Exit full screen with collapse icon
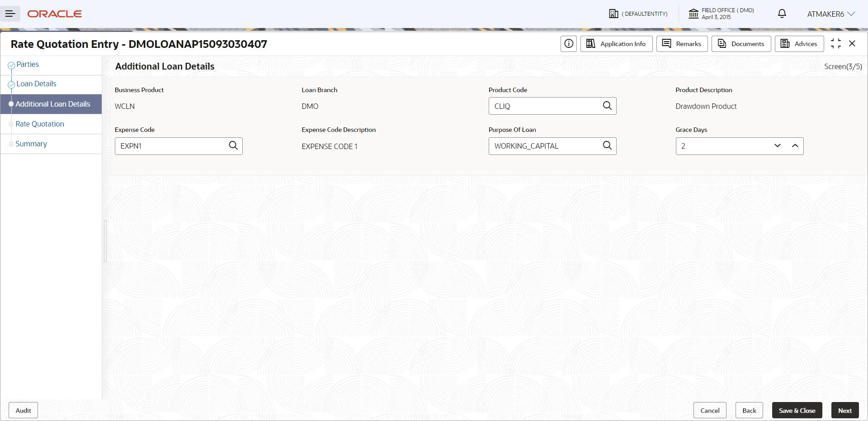 pyautogui.click(x=836, y=43)
